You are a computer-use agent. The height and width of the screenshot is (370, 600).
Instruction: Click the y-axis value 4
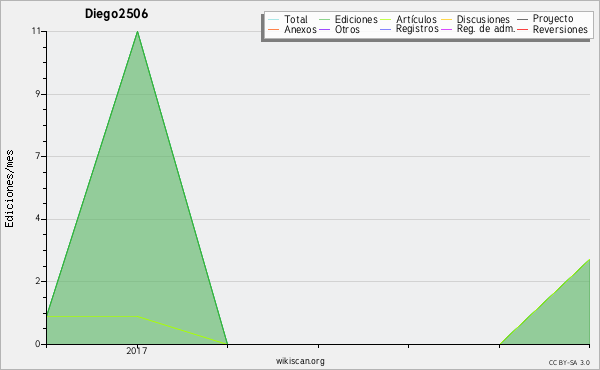[x=38, y=219]
